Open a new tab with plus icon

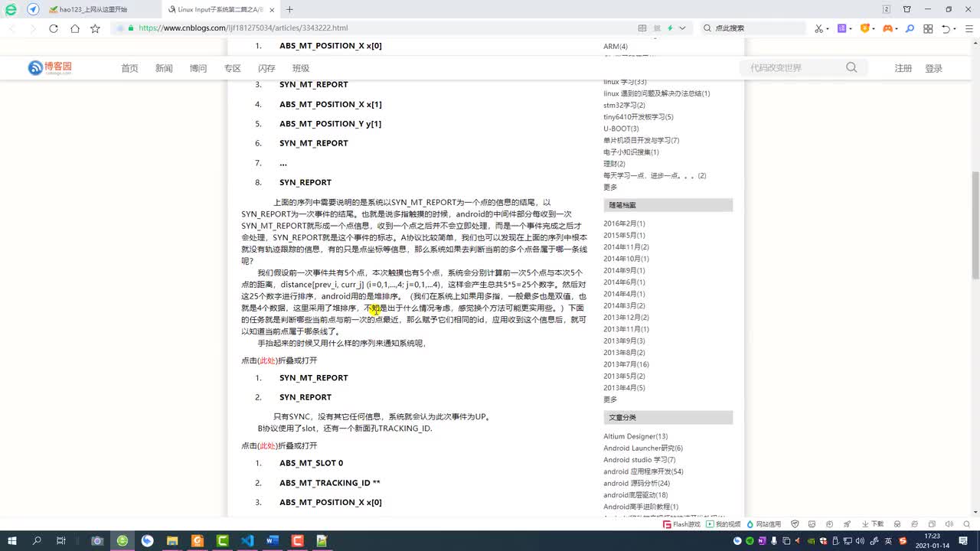click(289, 10)
